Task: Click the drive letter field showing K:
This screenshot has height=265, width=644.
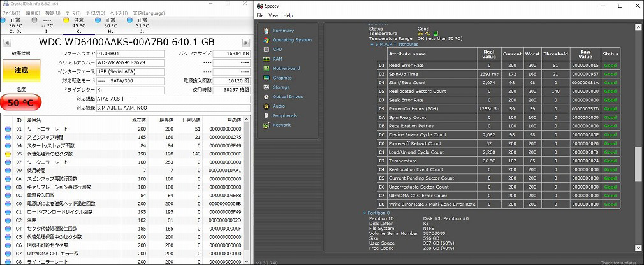Action: 130,90
